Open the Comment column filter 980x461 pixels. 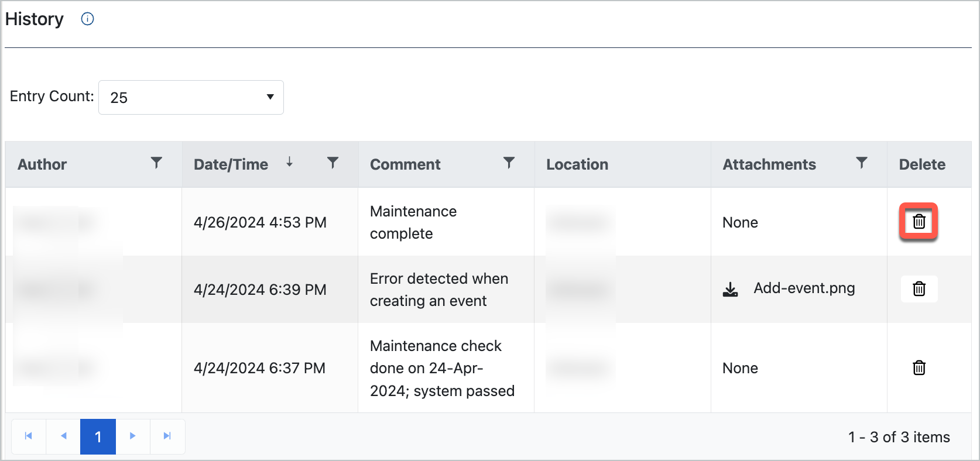click(x=509, y=163)
